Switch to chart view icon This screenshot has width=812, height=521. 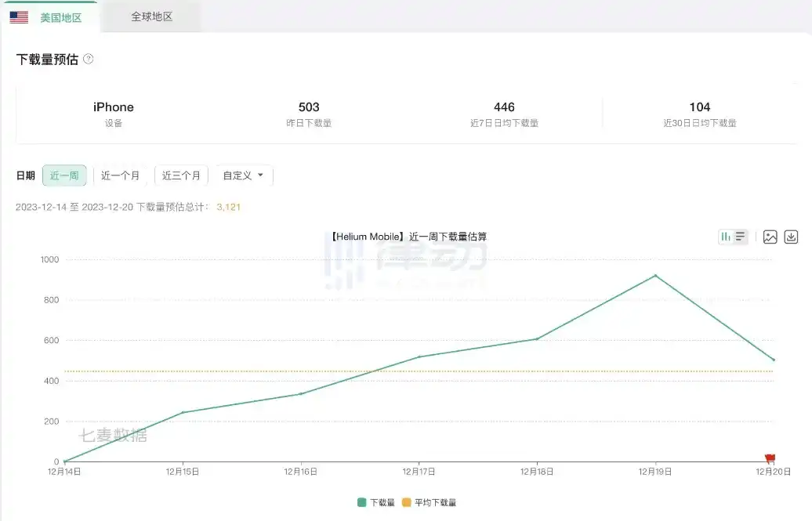coord(726,237)
